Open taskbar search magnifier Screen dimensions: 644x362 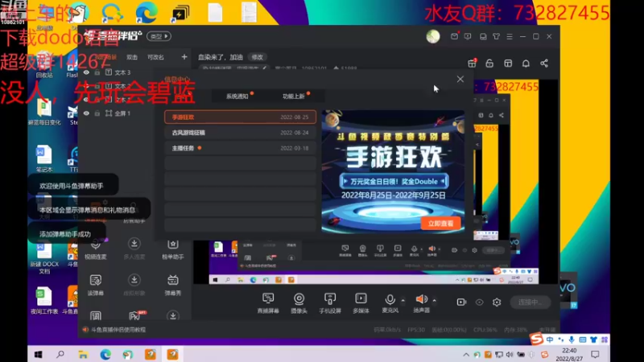60,354
